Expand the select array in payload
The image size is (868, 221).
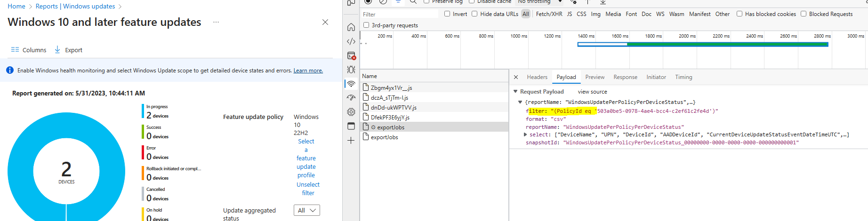coord(525,134)
